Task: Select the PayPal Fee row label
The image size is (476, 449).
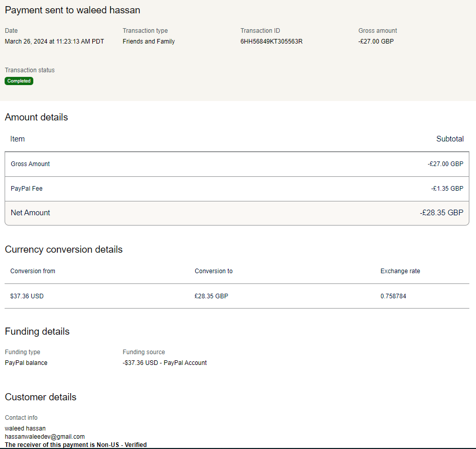Action: (27, 189)
